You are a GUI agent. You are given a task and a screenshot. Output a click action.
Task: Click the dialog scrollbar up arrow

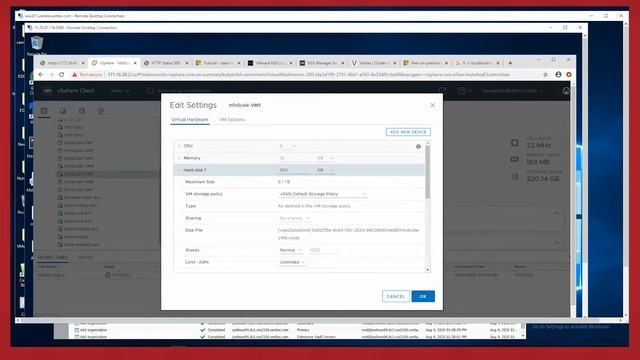click(428, 143)
